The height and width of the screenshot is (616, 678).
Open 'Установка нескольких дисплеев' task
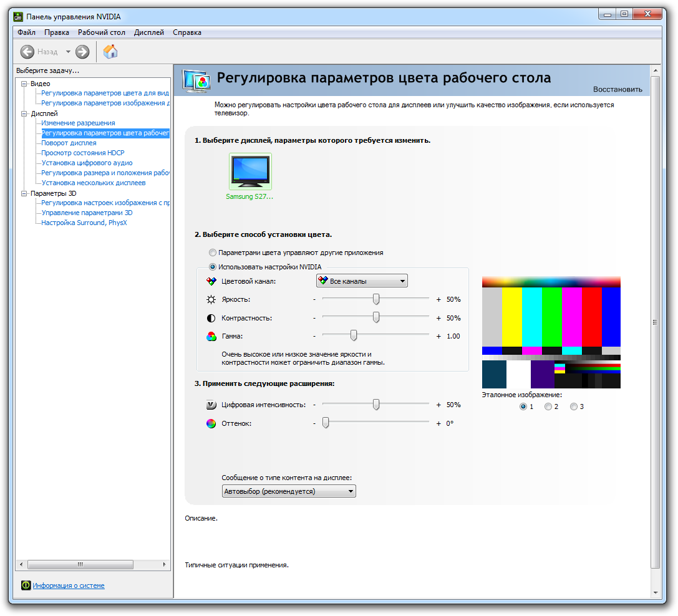(94, 183)
